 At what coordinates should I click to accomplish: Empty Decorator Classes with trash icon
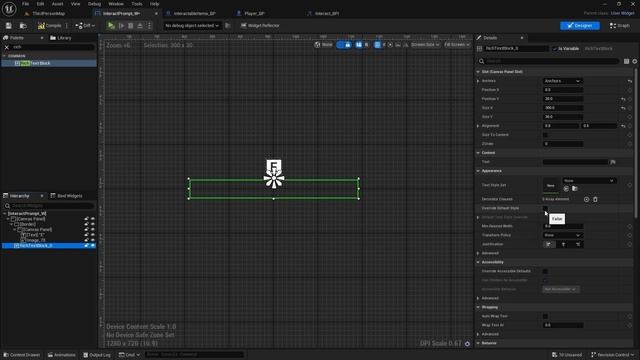pyautogui.click(x=595, y=200)
